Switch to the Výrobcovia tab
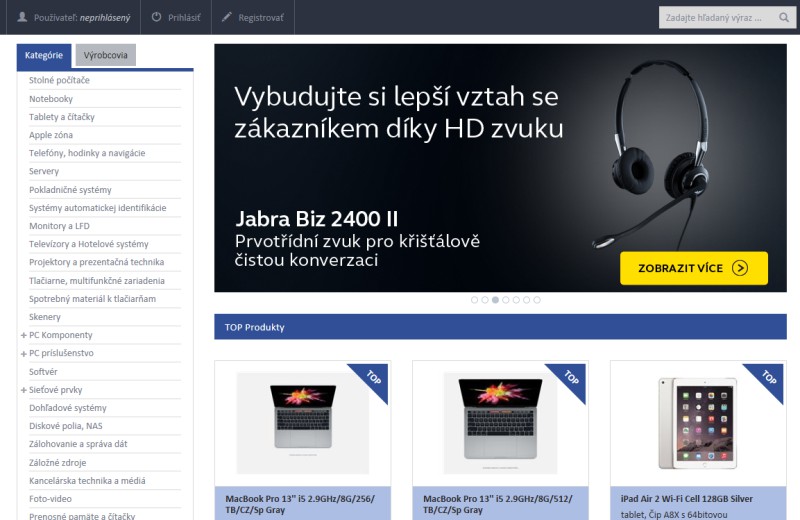Screen dimensions: 800x520 pyautogui.click(x=106, y=55)
